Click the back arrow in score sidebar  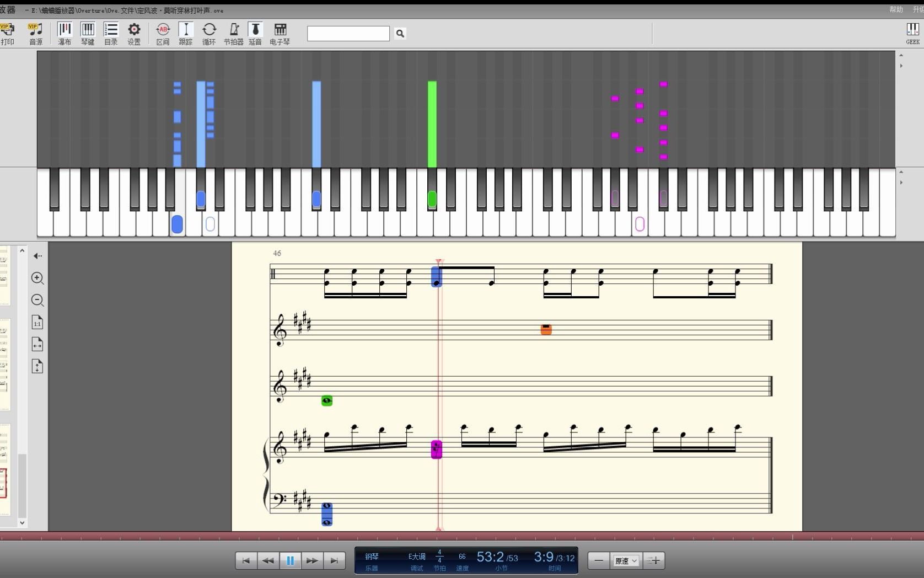(37, 256)
